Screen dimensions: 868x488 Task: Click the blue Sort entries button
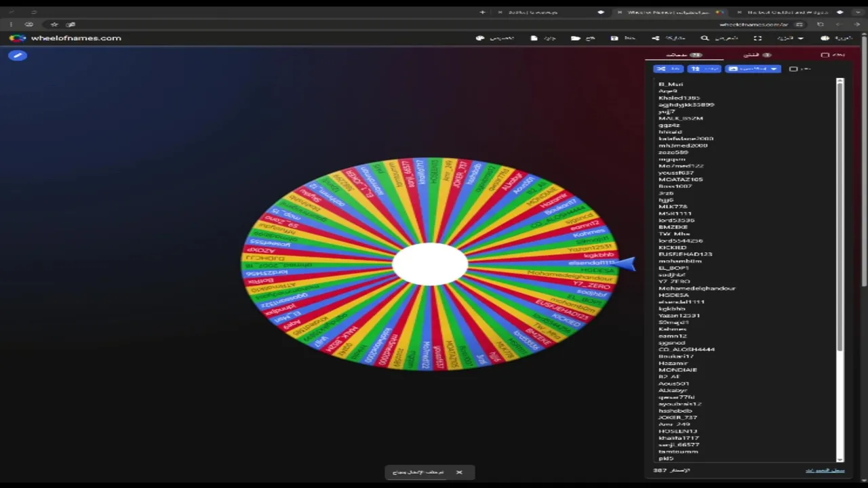tap(704, 69)
